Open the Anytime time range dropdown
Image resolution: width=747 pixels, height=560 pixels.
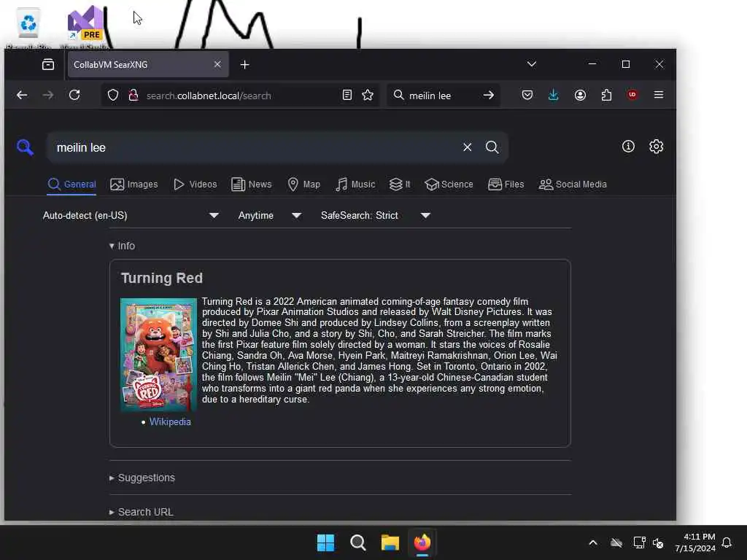click(270, 216)
